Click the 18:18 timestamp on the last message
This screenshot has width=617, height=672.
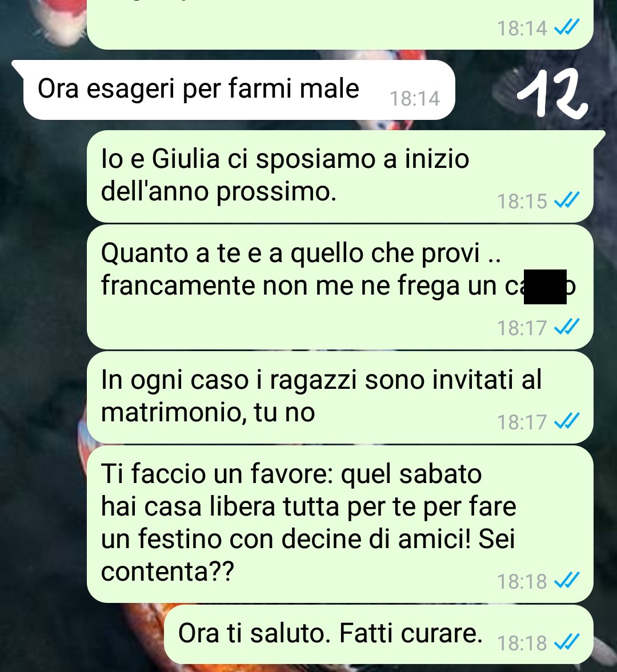522,643
